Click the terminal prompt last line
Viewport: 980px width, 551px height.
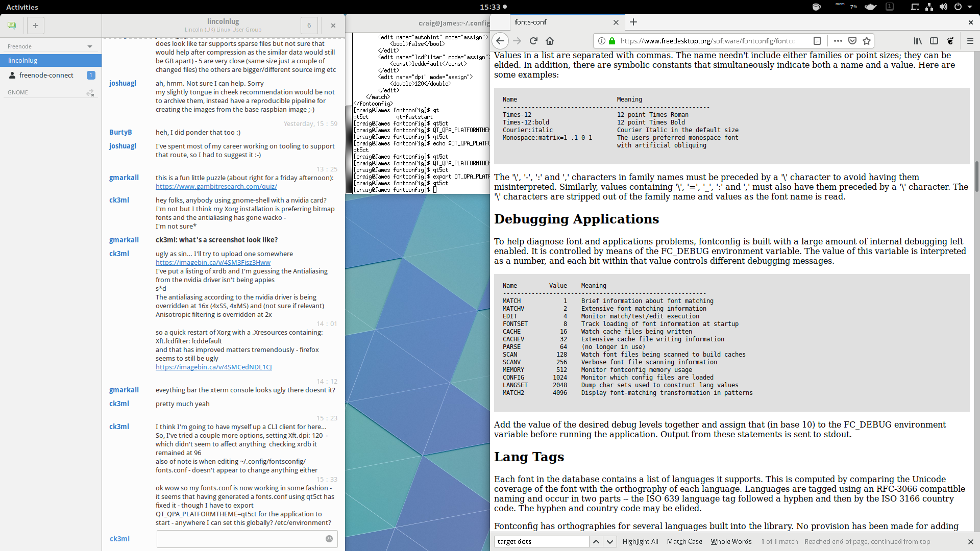[x=396, y=190]
